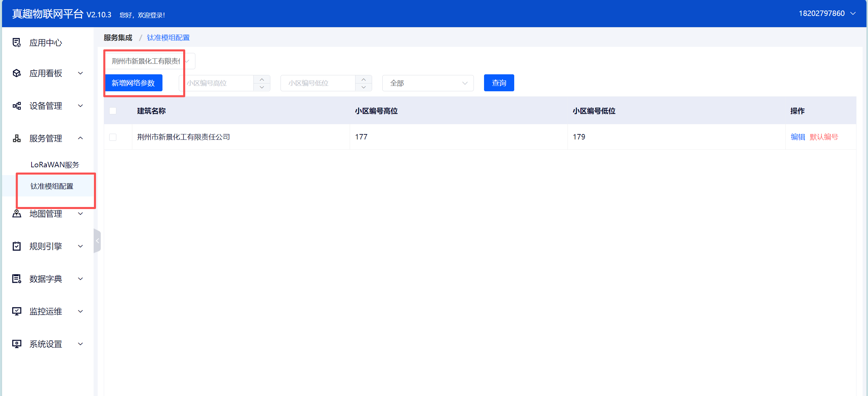Image resolution: width=868 pixels, height=396 pixels.
Task: Click the 设备管理 sidebar icon
Action: click(17, 106)
